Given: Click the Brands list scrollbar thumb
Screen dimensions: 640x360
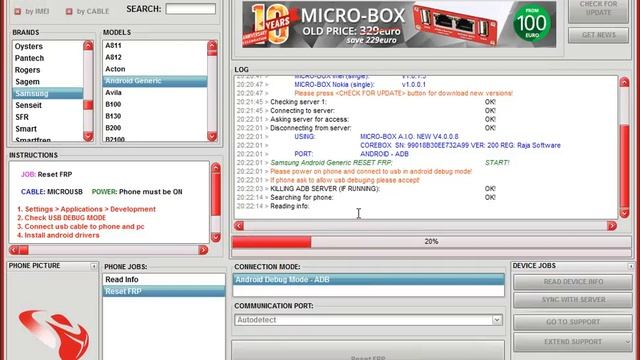Looking at the screenshot, I should pyautogui.click(x=88, y=104).
